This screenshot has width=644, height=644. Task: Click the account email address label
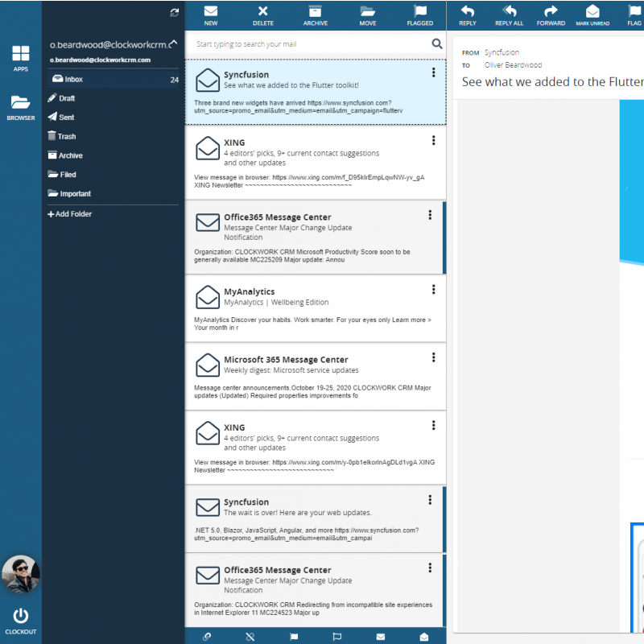click(100, 60)
